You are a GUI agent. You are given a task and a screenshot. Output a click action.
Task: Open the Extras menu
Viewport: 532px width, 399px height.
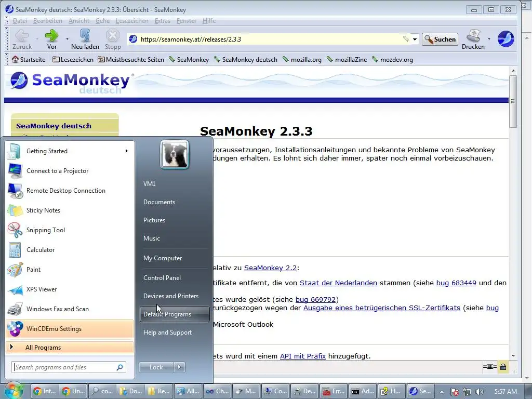[163, 21]
